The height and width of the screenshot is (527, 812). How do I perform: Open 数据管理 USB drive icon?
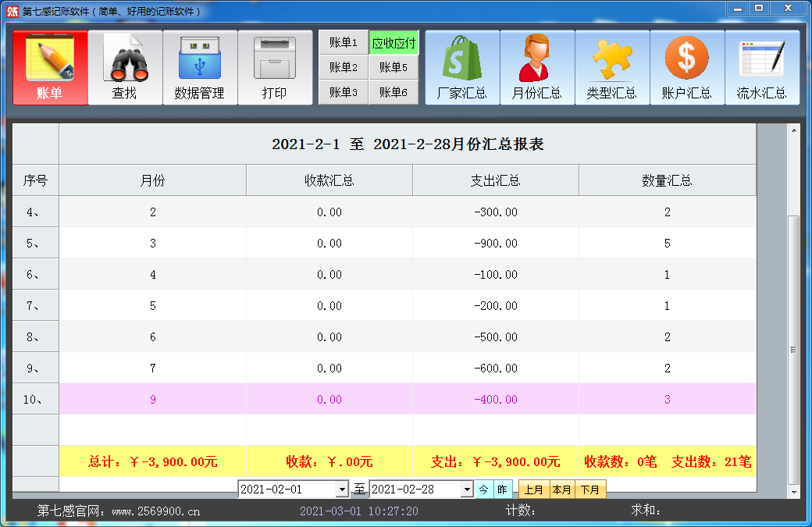(200, 67)
